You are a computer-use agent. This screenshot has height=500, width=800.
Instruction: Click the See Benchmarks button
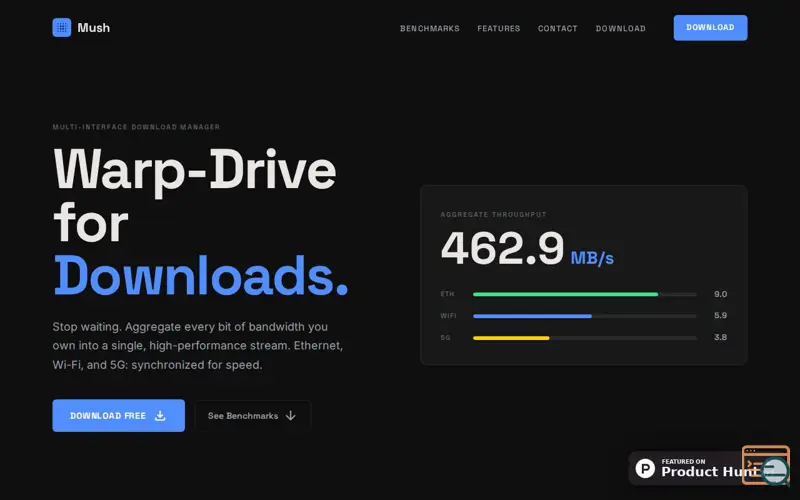(x=253, y=415)
